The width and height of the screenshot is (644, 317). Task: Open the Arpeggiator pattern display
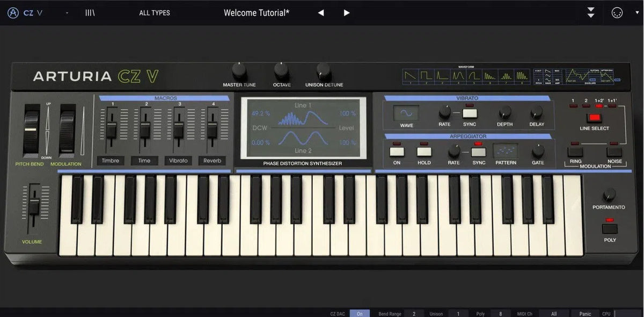tap(506, 151)
